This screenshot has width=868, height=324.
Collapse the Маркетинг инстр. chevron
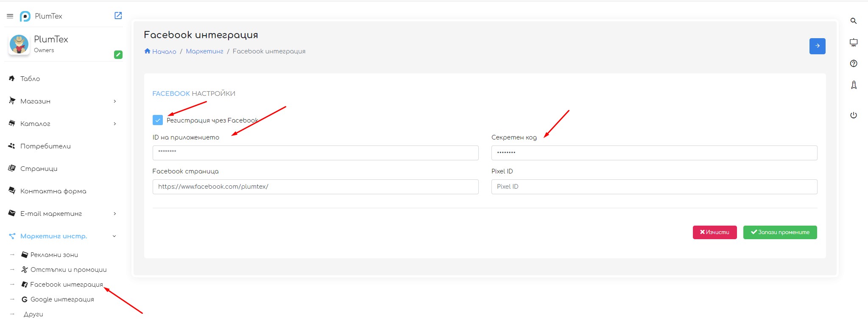pos(114,236)
